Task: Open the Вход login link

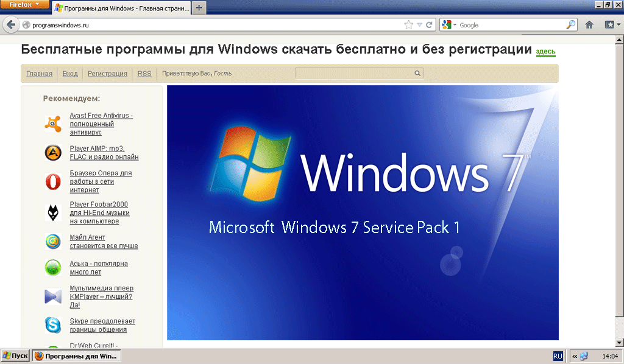Action: [x=70, y=74]
